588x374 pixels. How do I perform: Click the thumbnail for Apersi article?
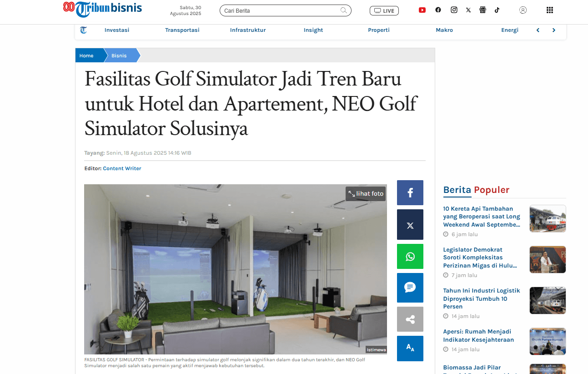tap(548, 341)
